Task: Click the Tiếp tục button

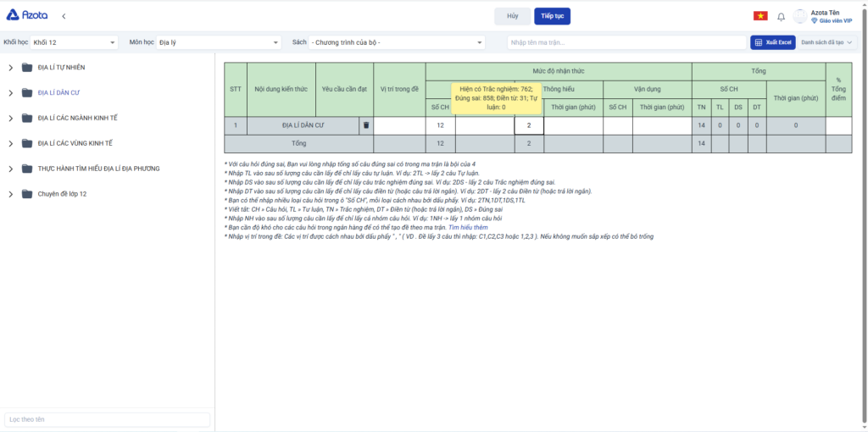Action: 552,16
